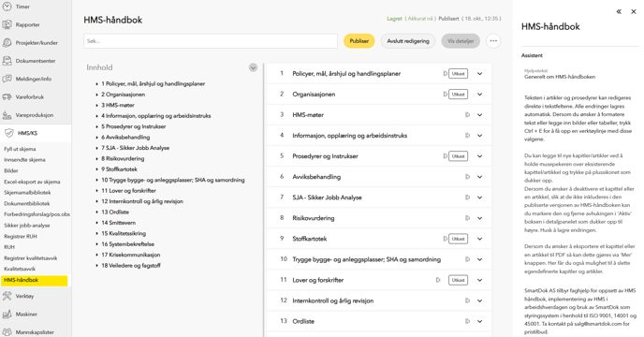The width and height of the screenshot is (644, 337).
Task: Click the Avslutt redigering button
Action: pos(408,41)
